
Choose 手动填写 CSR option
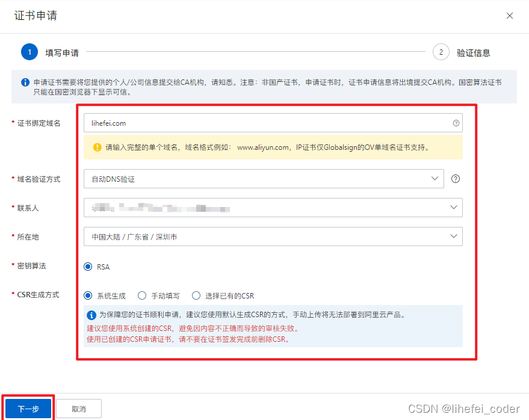[142, 296]
